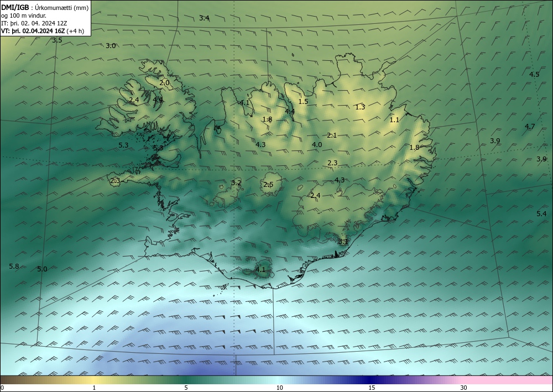Click the 3.5 value below the legend box
553x392 pixels.
57,40
